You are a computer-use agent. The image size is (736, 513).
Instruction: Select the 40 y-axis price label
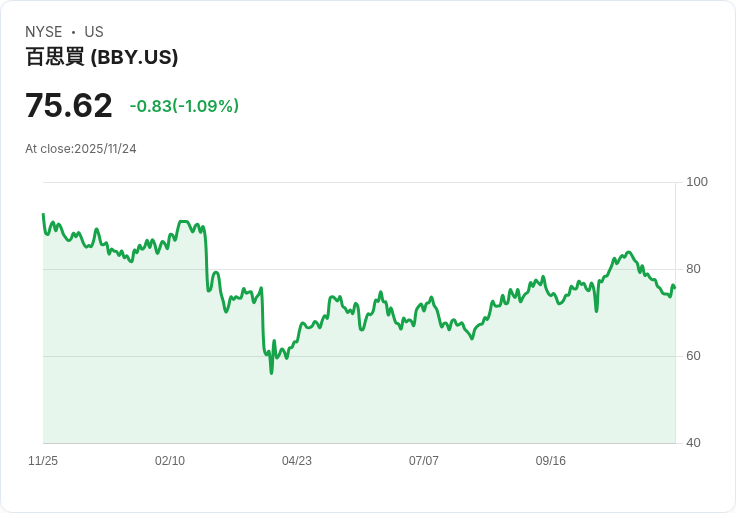(x=694, y=443)
